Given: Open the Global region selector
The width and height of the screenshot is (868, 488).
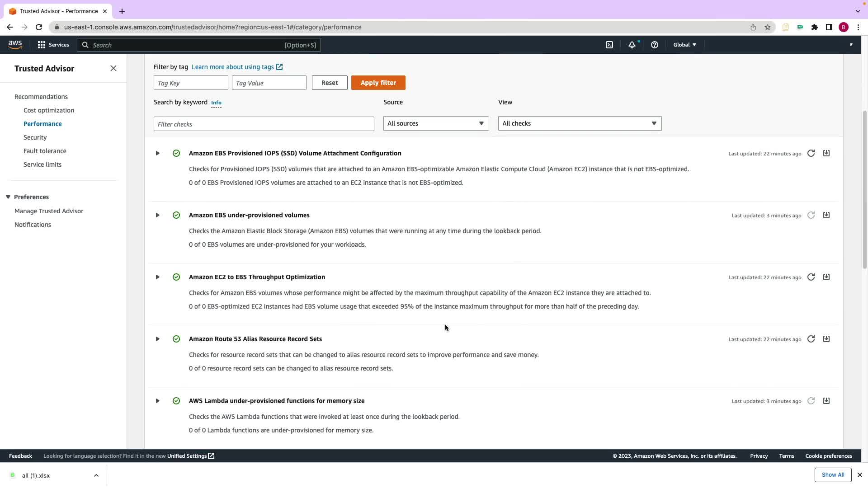Looking at the screenshot, I should point(684,45).
